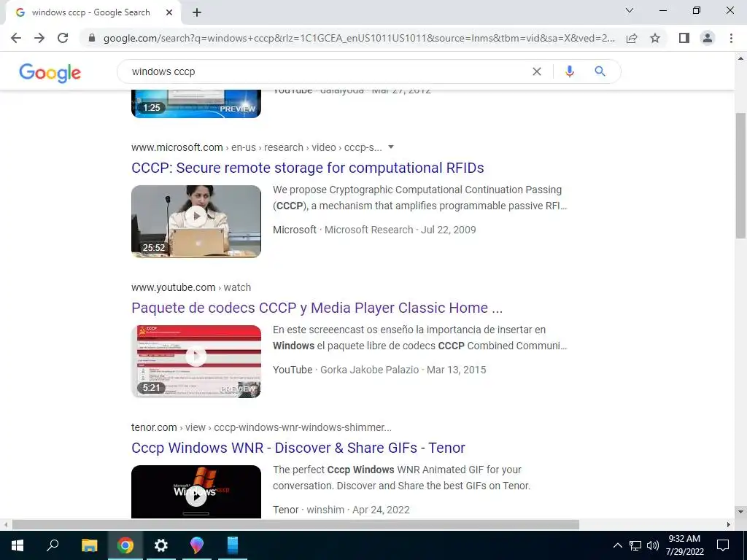Open the 1:25 preview video thumbnail

coord(196,104)
